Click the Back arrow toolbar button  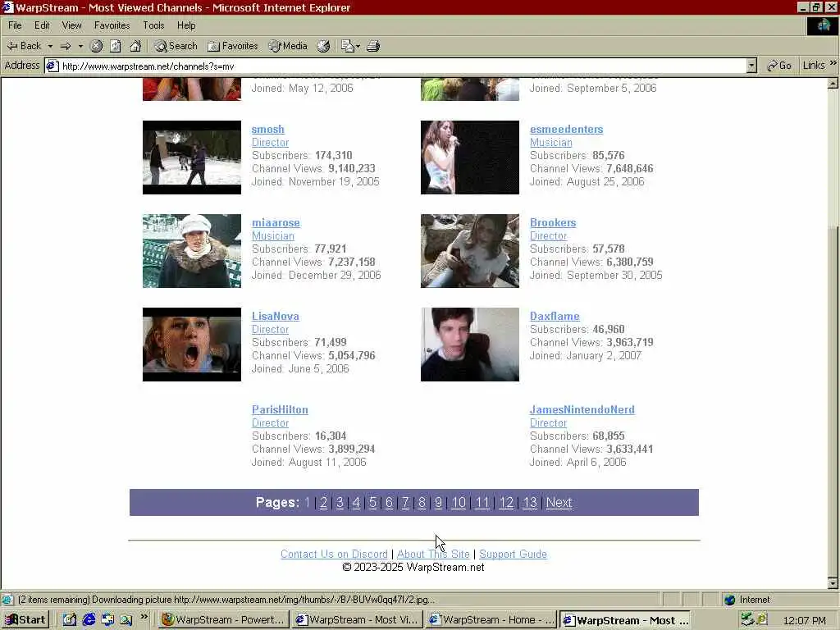coord(24,46)
